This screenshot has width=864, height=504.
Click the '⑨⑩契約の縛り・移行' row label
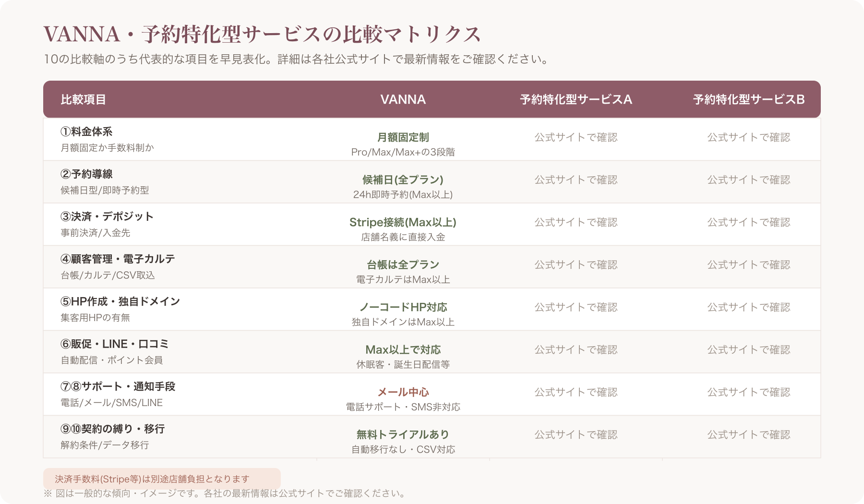pyautogui.click(x=113, y=429)
